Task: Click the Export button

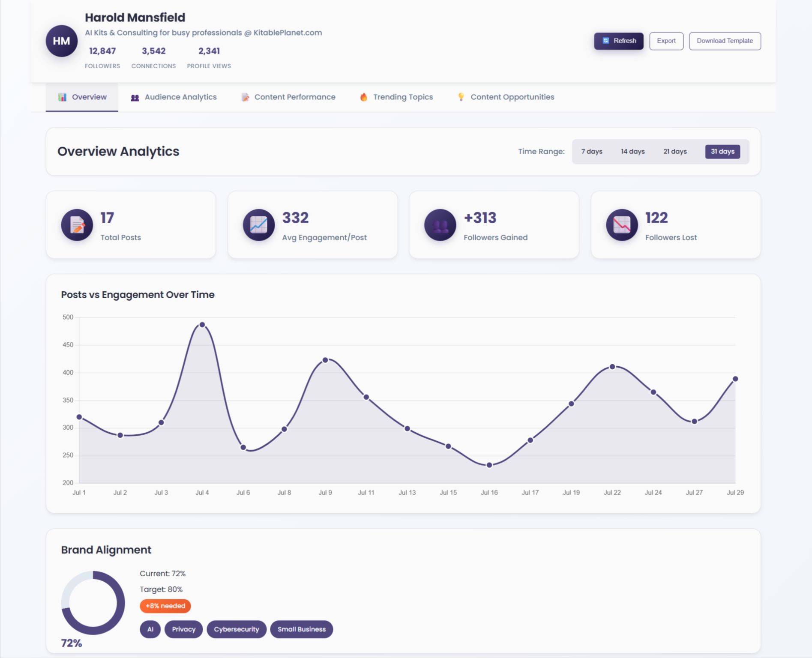Action: (x=666, y=41)
